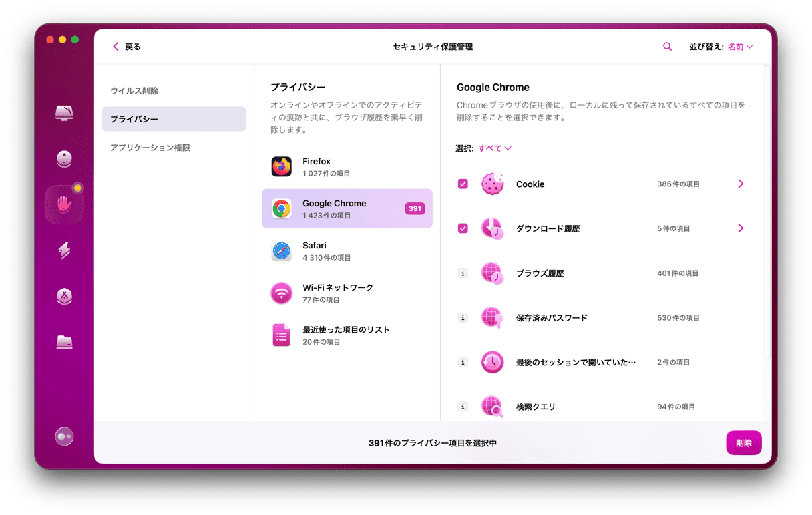This screenshot has width=812, height=515.
Task: Open the Cleanup sphere module in sidebar
Action: click(x=64, y=158)
